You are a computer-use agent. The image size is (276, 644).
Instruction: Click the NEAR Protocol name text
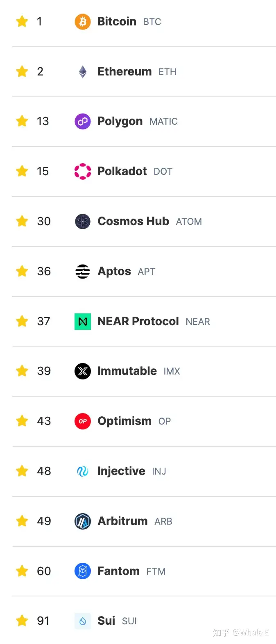pos(138,322)
